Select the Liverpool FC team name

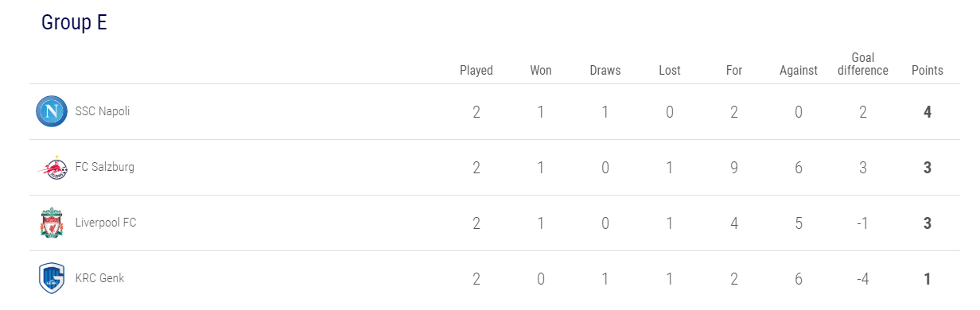point(106,223)
